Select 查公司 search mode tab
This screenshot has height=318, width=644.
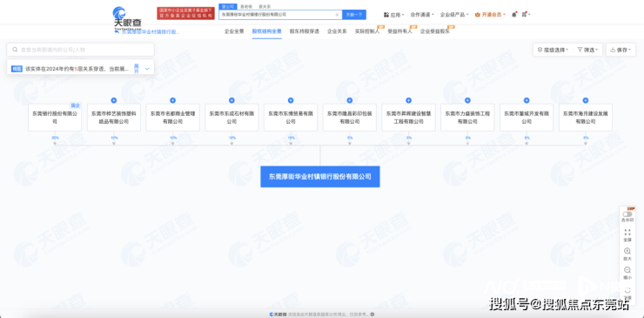coord(227,7)
